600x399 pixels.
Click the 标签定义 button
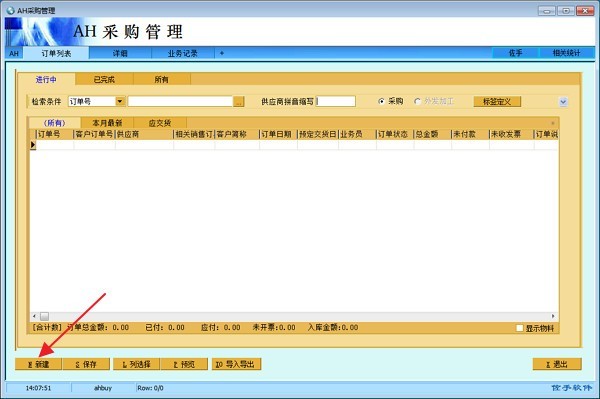tap(497, 101)
